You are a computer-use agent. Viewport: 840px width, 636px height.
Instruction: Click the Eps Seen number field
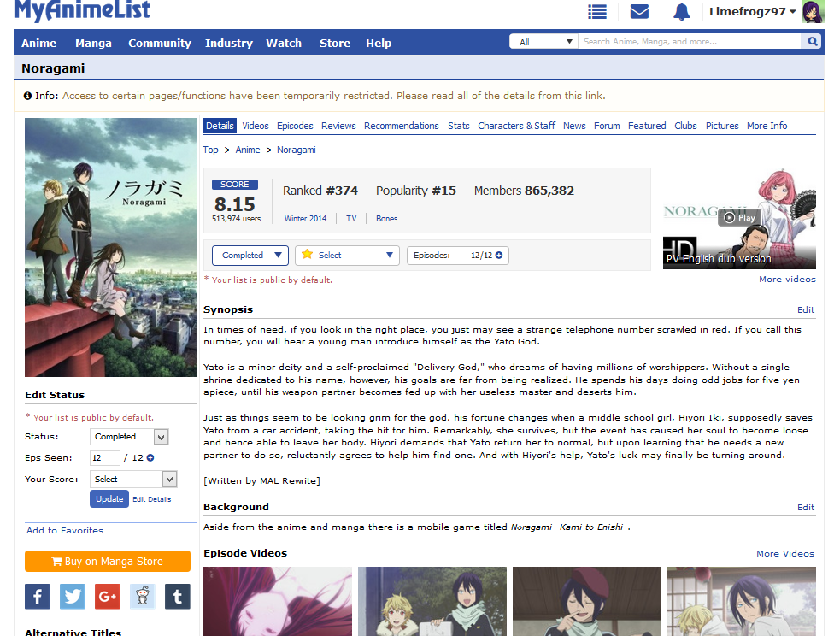tap(105, 457)
